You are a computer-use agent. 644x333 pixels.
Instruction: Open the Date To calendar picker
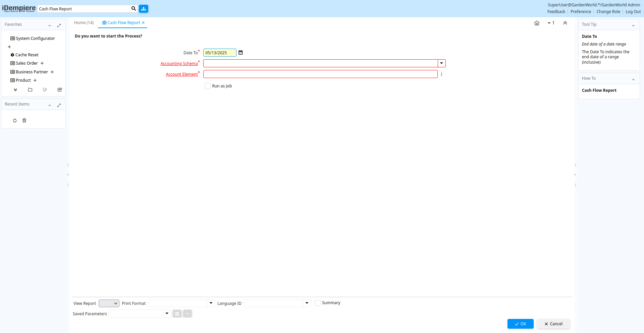pyautogui.click(x=240, y=53)
